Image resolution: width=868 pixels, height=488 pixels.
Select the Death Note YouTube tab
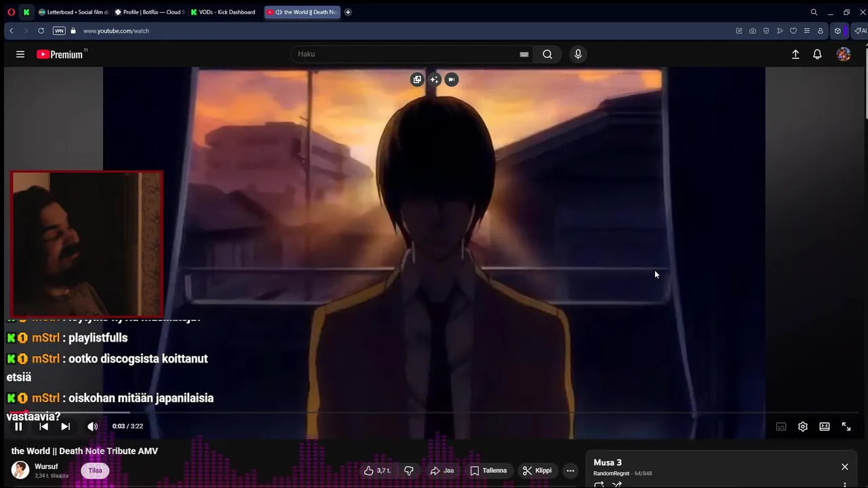(302, 12)
